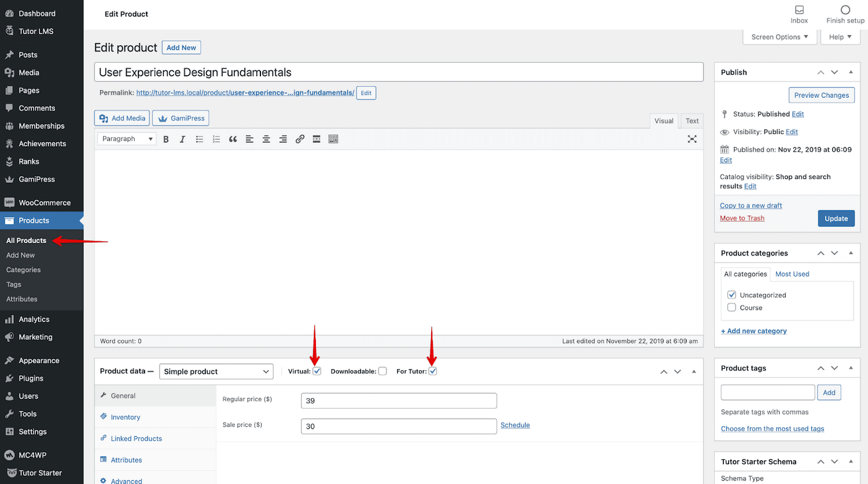Click the Bold formatting icon
Image resolution: width=868 pixels, height=484 pixels.
coord(166,139)
